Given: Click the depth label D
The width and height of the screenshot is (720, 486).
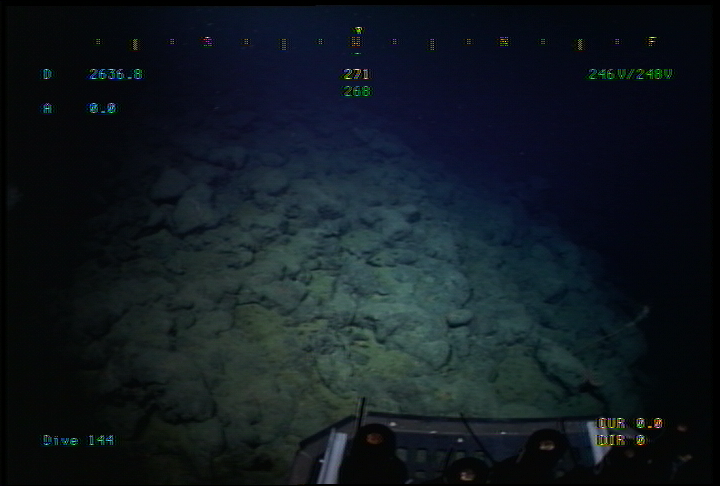Looking at the screenshot, I should pyautogui.click(x=47, y=74).
